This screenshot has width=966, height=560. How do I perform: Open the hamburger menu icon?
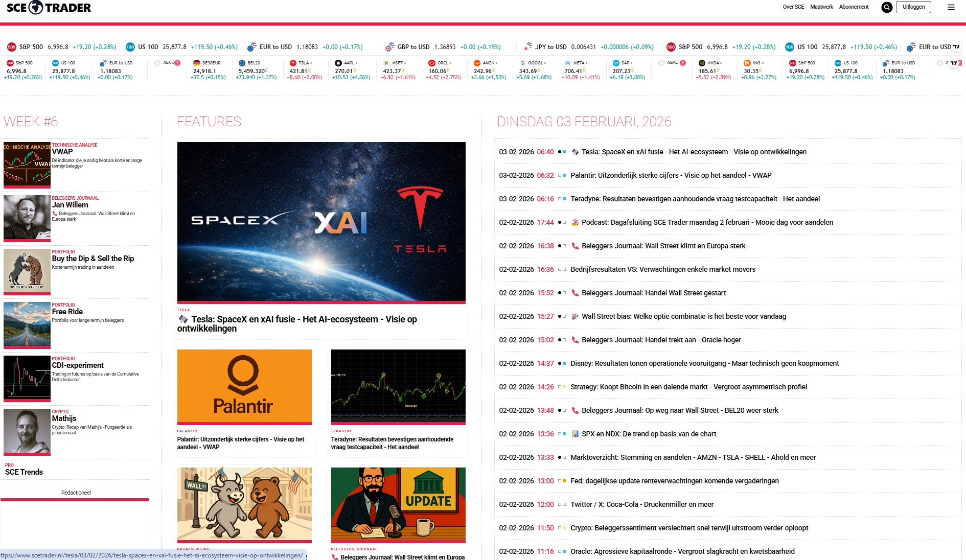point(951,7)
